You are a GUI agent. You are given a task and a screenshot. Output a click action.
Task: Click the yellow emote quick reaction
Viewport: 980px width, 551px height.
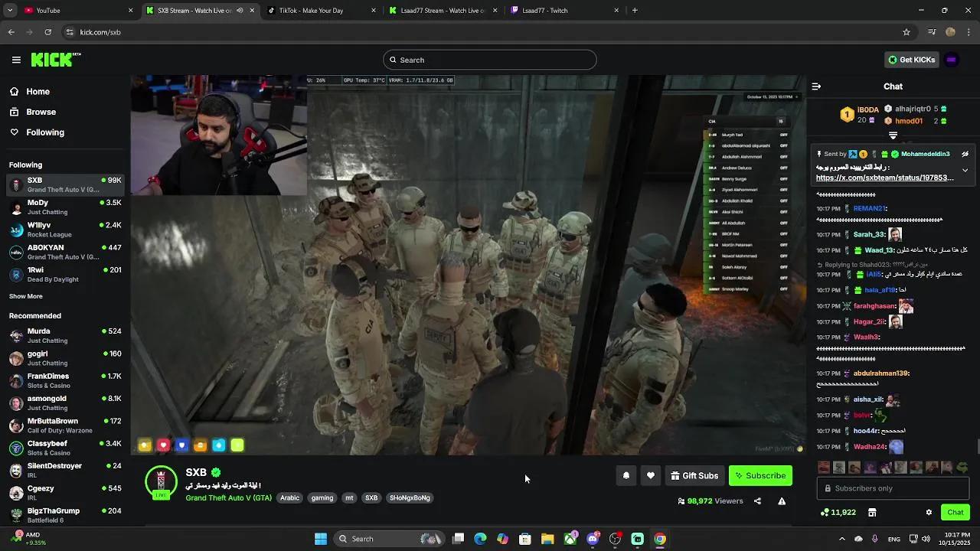point(145,445)
